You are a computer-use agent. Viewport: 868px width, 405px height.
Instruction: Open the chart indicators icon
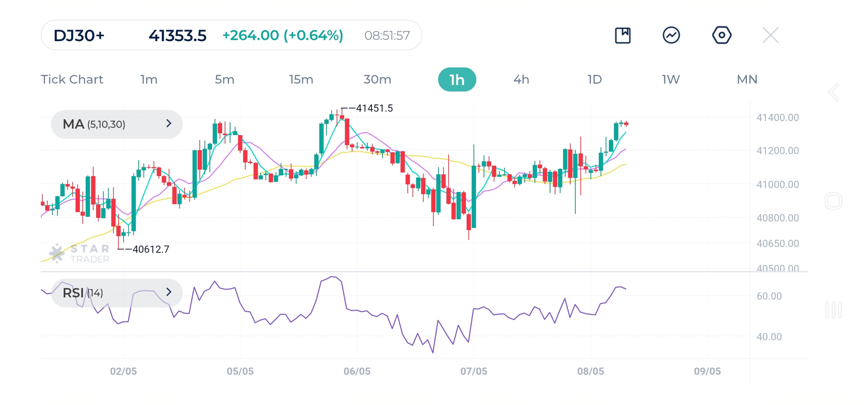671,35
